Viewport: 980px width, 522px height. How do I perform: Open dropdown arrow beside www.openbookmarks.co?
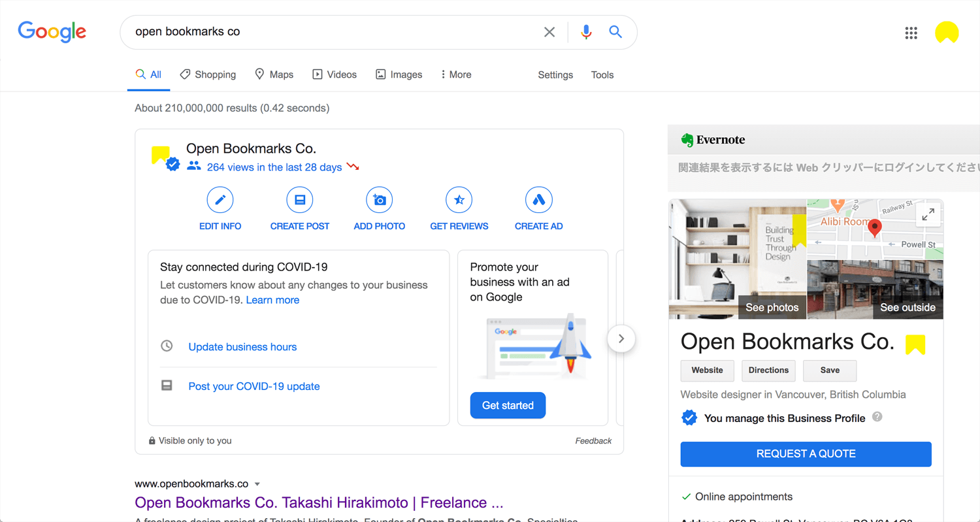[x=257, y=484]
